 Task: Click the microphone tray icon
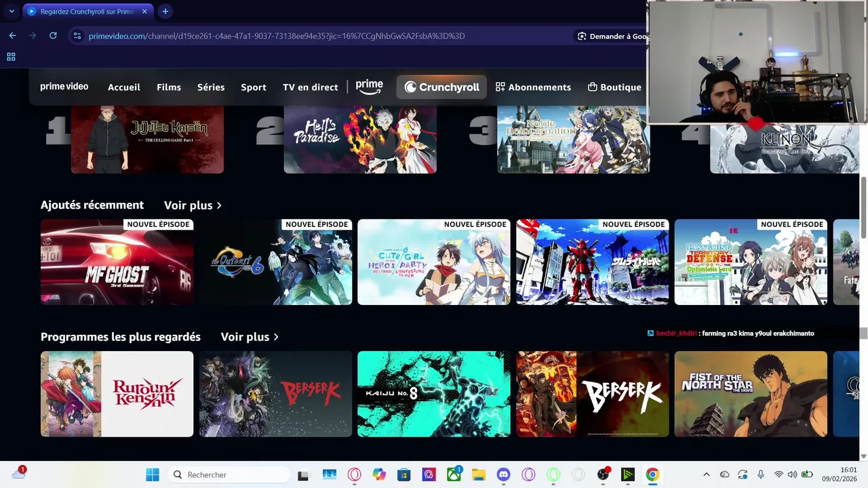point(761,474)
